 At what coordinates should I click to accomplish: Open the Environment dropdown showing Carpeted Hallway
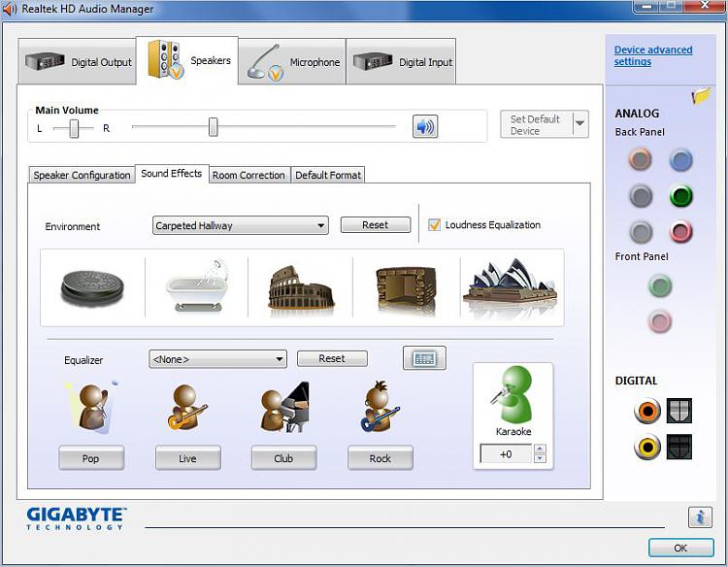pyautogui.click(x=241, y=225)
